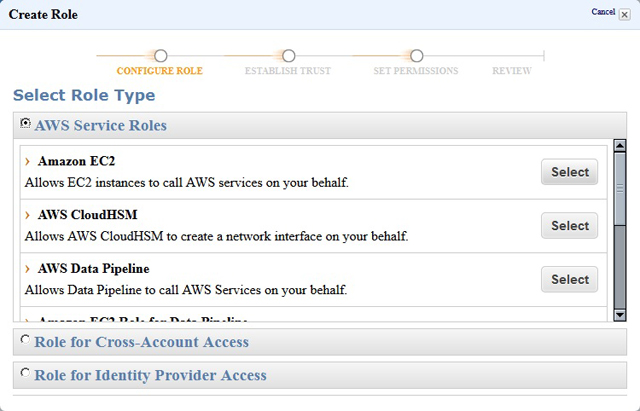
Task: Click the AWS Data Pipeline title text
Action: click(93, 269)
